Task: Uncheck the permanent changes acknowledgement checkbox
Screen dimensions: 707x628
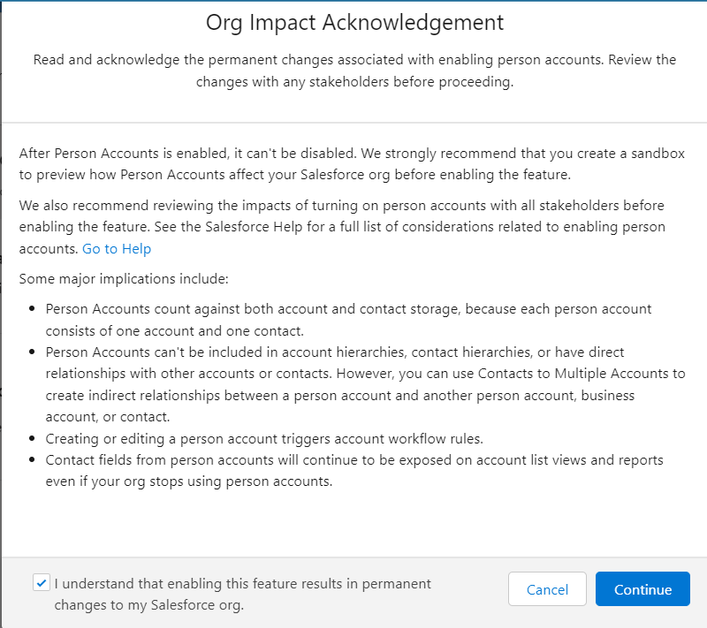Action: click(x=41, y=582)
